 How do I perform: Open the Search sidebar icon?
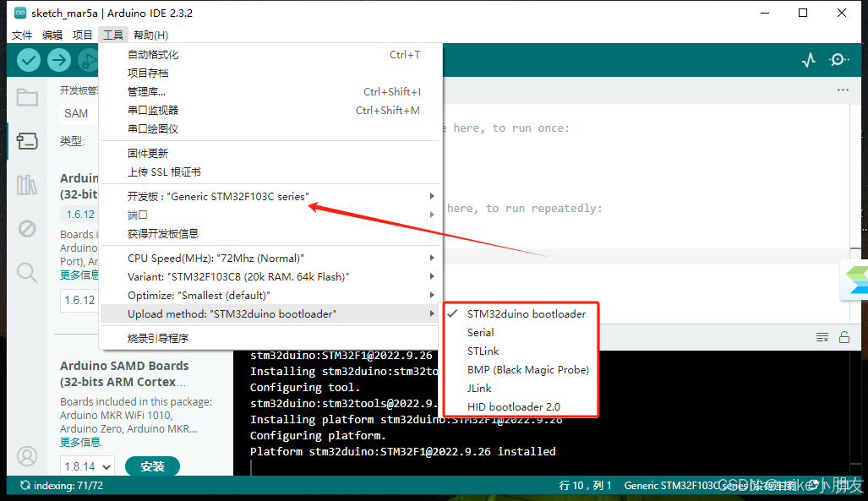26,272
